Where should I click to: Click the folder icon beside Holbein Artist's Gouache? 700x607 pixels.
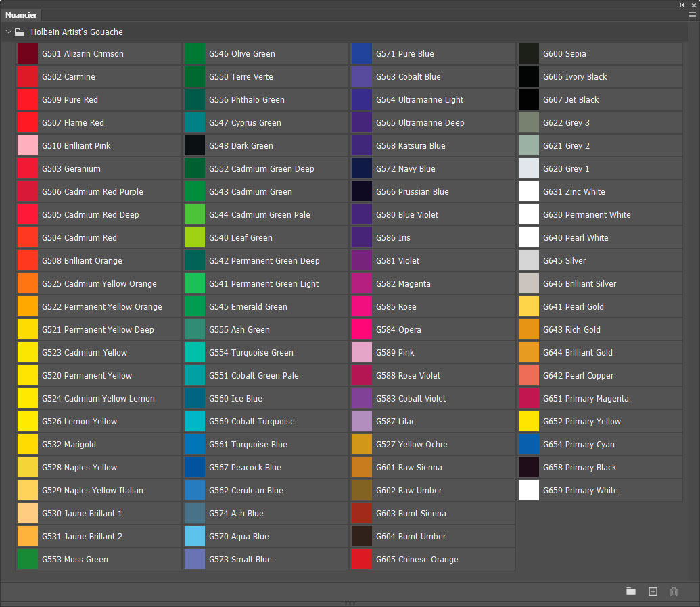pos(20,32)
